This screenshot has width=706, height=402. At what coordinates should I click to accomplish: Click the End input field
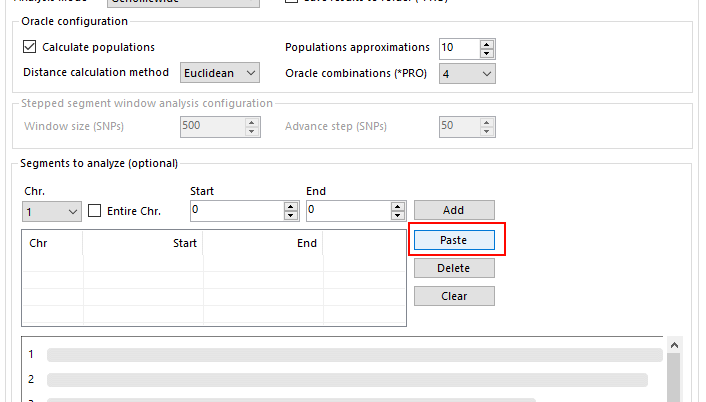coord(347,211)
